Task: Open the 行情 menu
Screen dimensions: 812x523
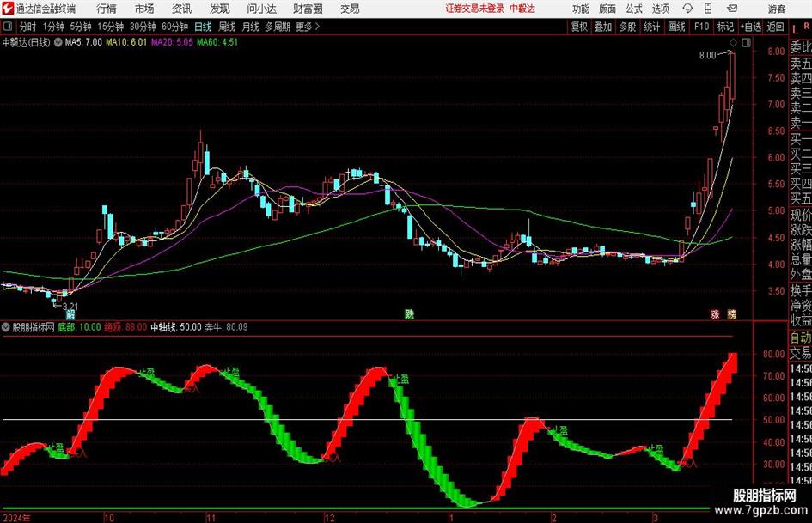Action: pyautogui.click(x=107, y=9)
